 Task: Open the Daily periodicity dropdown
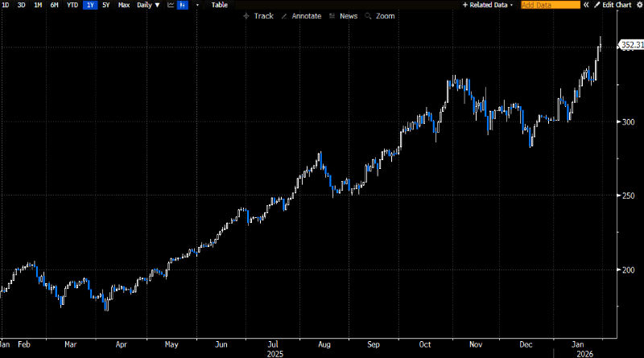(x=147, y=5)
